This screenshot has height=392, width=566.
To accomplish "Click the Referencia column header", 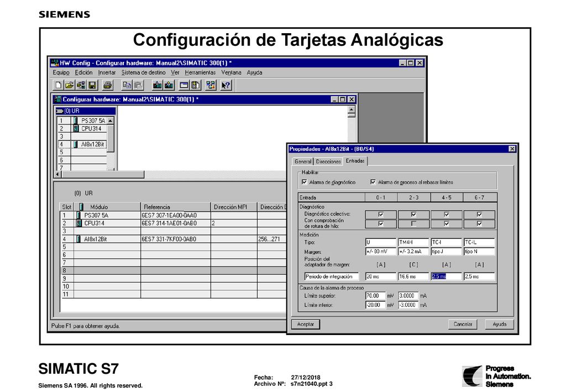I will (x=175, y=207).
